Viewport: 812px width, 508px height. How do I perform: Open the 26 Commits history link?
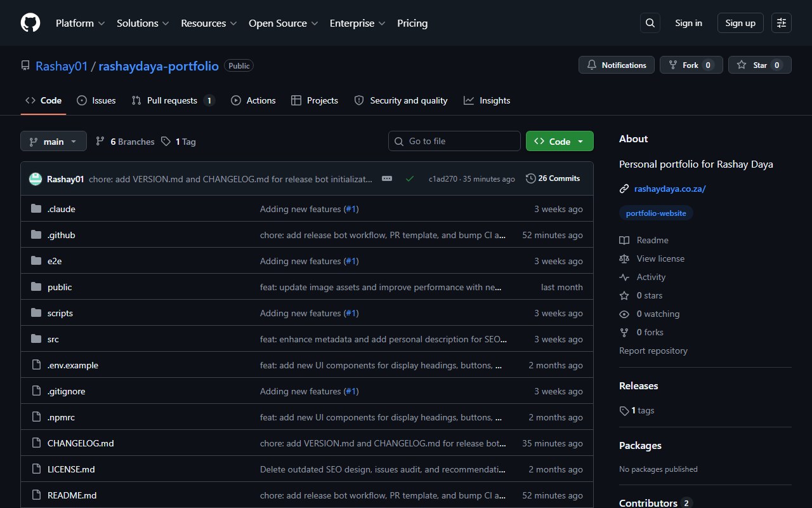coord(553,178)
